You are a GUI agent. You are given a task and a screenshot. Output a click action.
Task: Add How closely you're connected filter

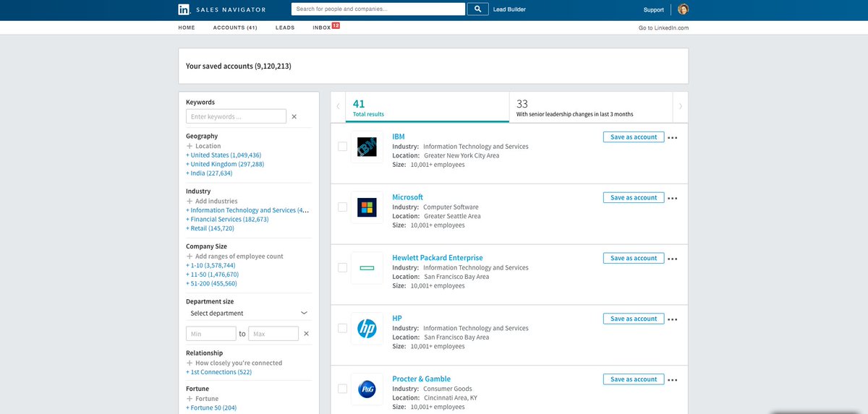(x=234, y=363)
